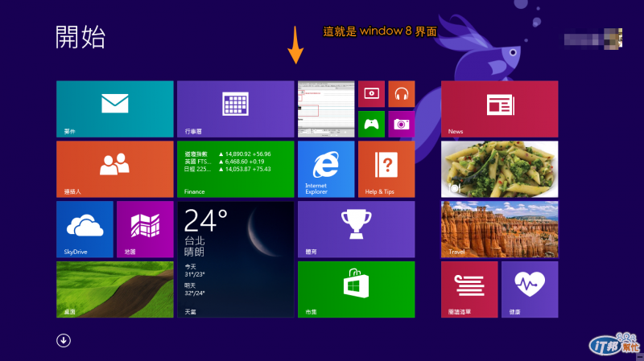The height and width of the screenshot is (361, 644).
Task: Open the News tile
Action: 499,109
